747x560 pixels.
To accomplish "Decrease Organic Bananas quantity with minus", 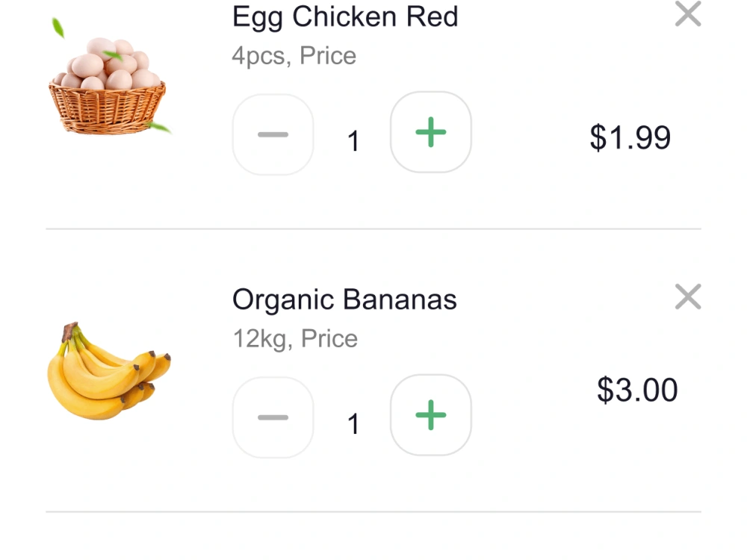I will 273,417.
